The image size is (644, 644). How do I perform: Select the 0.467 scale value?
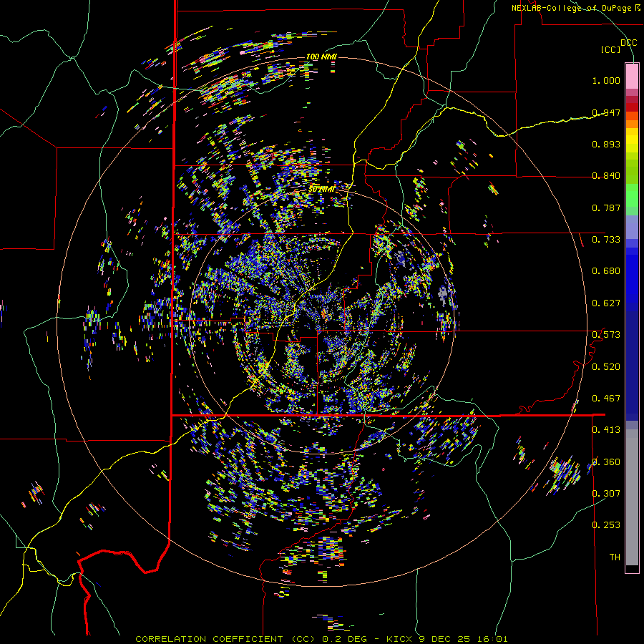pyautogui.click(x=606, y=399)
